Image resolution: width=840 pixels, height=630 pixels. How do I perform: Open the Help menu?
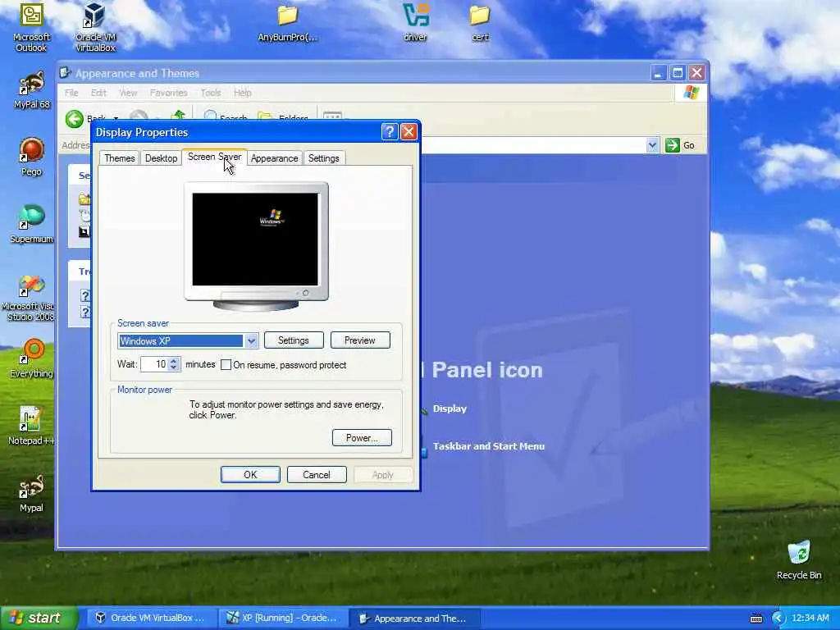pyautogui.click(x=243, y=93)
